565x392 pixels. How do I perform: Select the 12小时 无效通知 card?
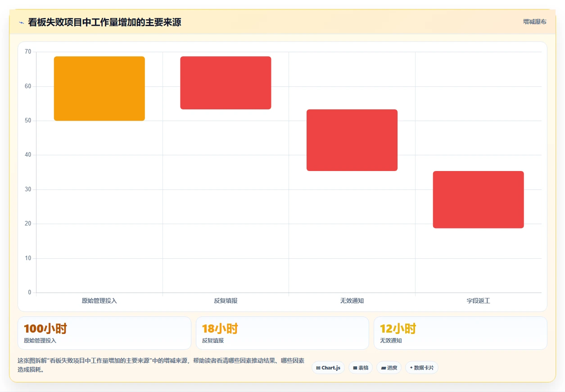click(x=461, y=333)
